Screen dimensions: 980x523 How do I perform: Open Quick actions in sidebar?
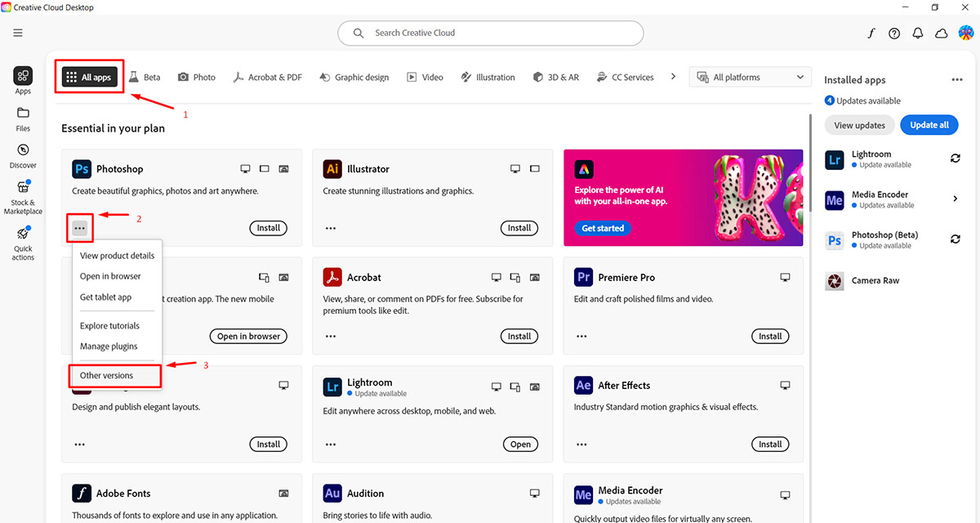click(x=23, y=244)
